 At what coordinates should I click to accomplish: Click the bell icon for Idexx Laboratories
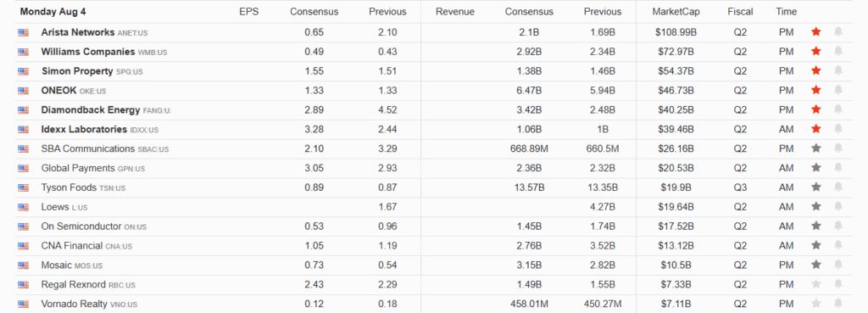pyautogui.click(x=838, y=129)
